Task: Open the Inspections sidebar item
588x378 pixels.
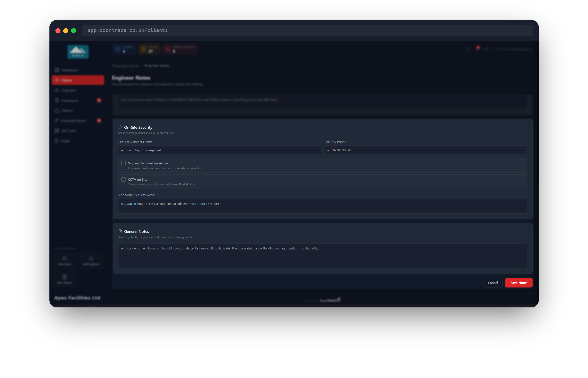Action: click(78, 100)
